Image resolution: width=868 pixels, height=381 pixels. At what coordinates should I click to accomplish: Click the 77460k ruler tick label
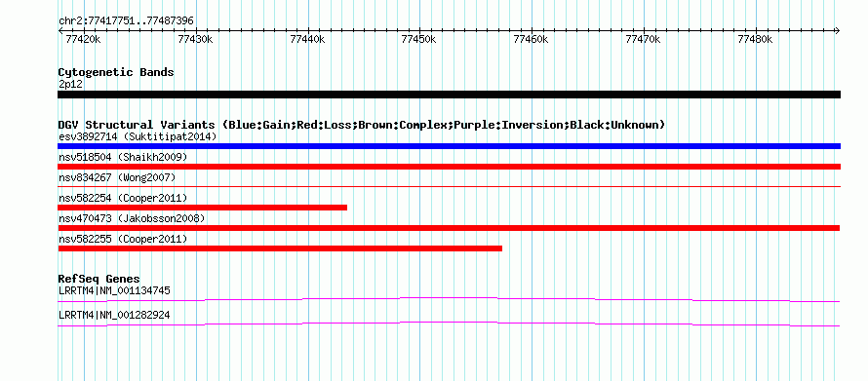pyautogui.click(x=532, y=39)
